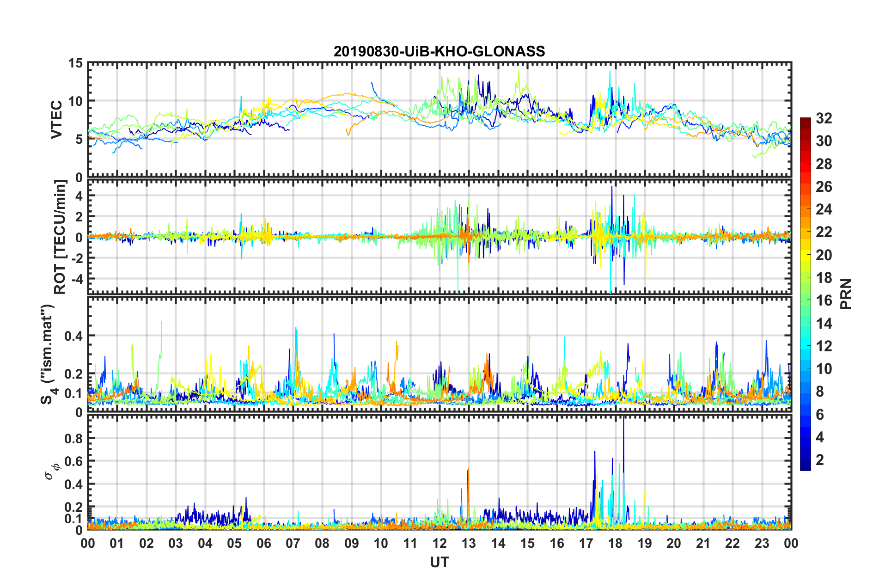Click the plot title "20190830-UiB-KHO-GLONASS"

(x=439, y=51)
